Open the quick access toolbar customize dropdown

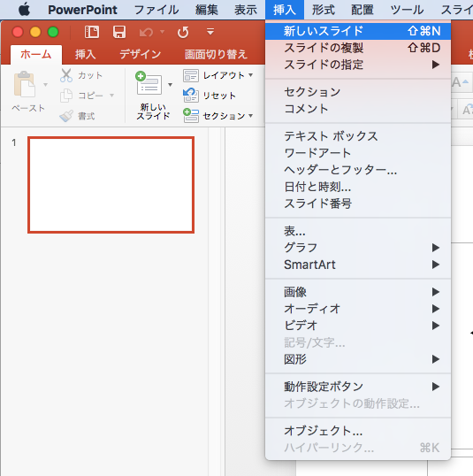(210, 31)
